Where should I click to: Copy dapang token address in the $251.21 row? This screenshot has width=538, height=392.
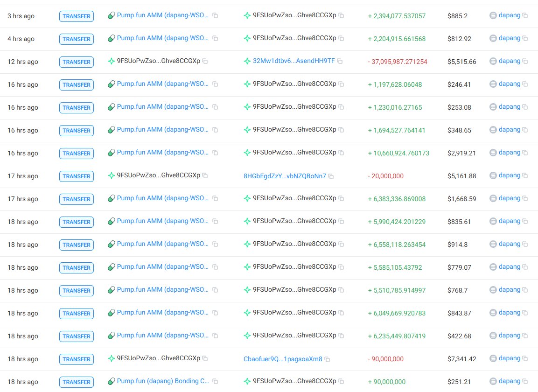click(525, 381)
